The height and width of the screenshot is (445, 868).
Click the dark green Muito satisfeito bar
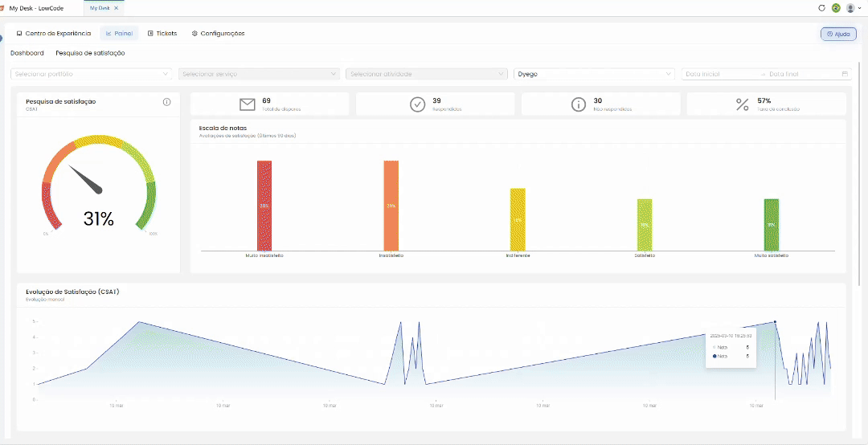point(771,225)
